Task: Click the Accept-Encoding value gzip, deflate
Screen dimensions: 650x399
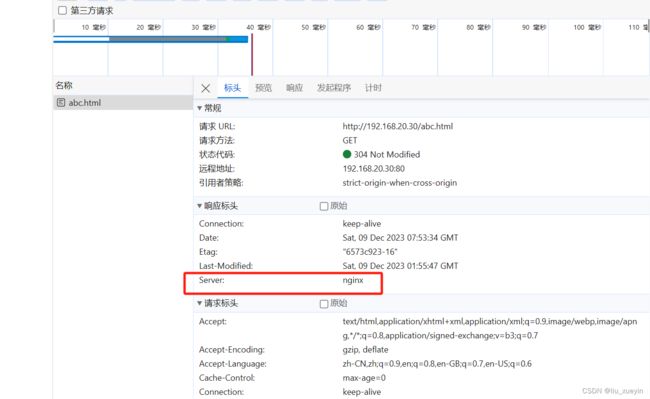Action: click(365, 350)
